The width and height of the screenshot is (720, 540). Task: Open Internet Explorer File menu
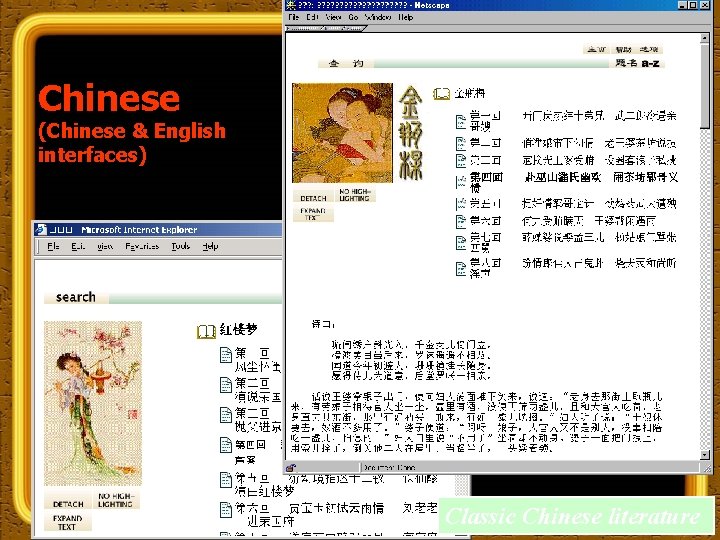point(53,247)
